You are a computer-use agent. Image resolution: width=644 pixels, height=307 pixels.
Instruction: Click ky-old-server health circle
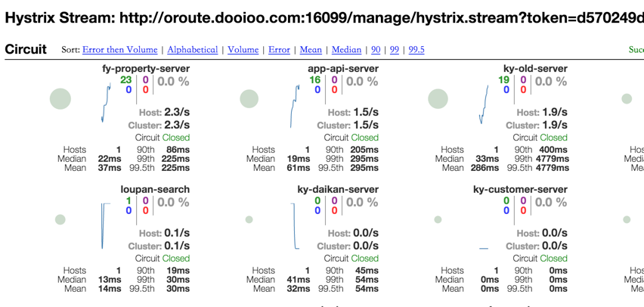coord(438,98)
